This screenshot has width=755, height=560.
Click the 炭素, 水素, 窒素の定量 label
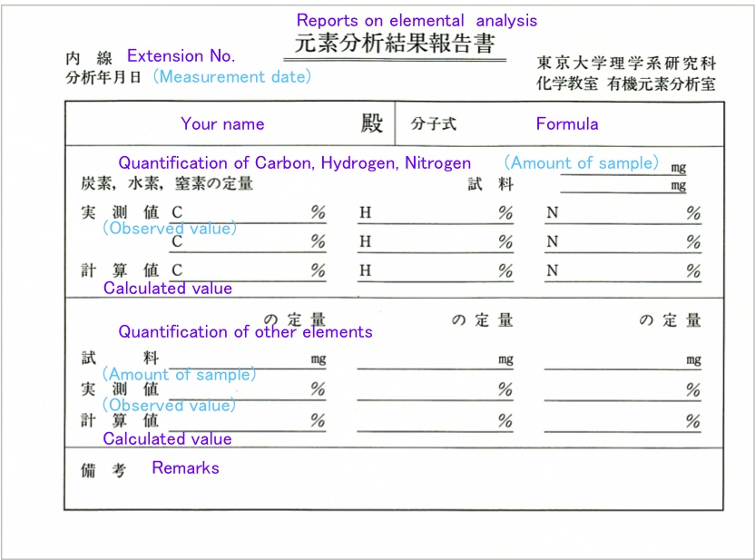click(x=167, y=183)
